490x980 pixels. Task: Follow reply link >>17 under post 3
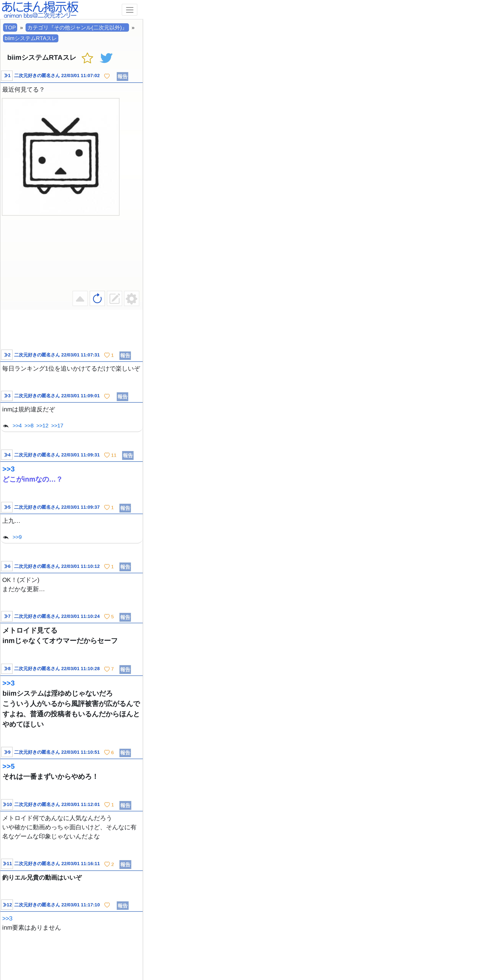(57, 426)
